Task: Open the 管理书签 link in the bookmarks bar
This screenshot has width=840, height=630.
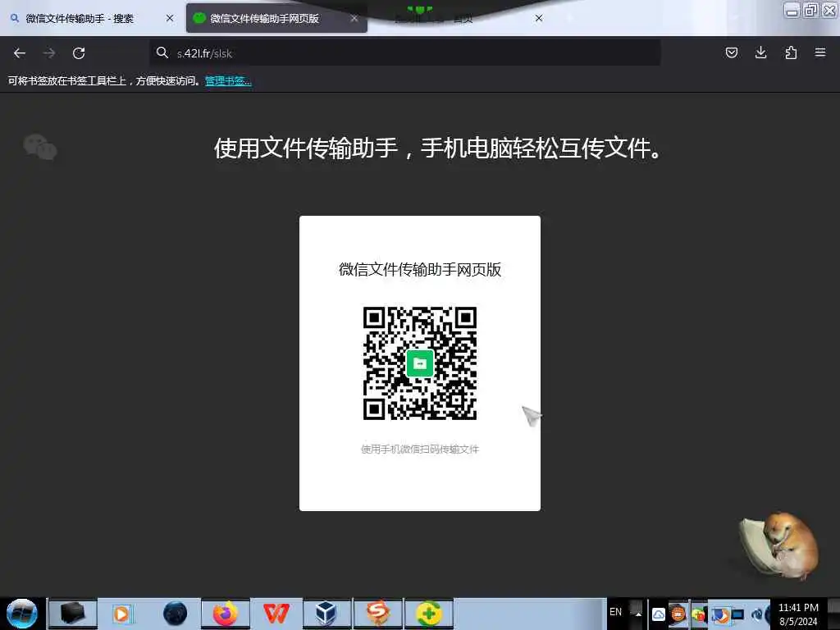Action: [228, 81]
